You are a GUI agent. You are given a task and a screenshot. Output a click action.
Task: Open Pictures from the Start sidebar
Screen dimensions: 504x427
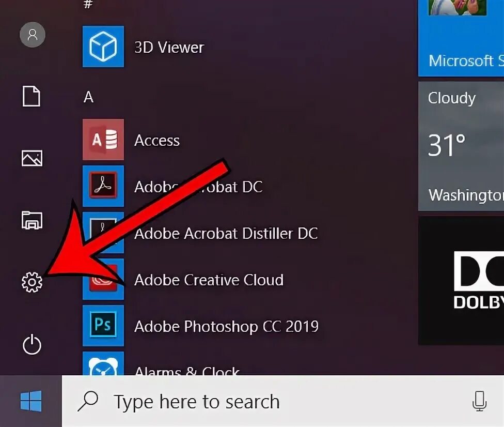(x=32, y=158)
